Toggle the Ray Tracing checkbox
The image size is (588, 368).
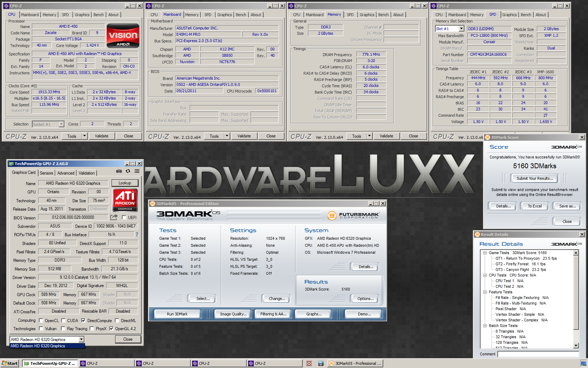click(63, 329)
